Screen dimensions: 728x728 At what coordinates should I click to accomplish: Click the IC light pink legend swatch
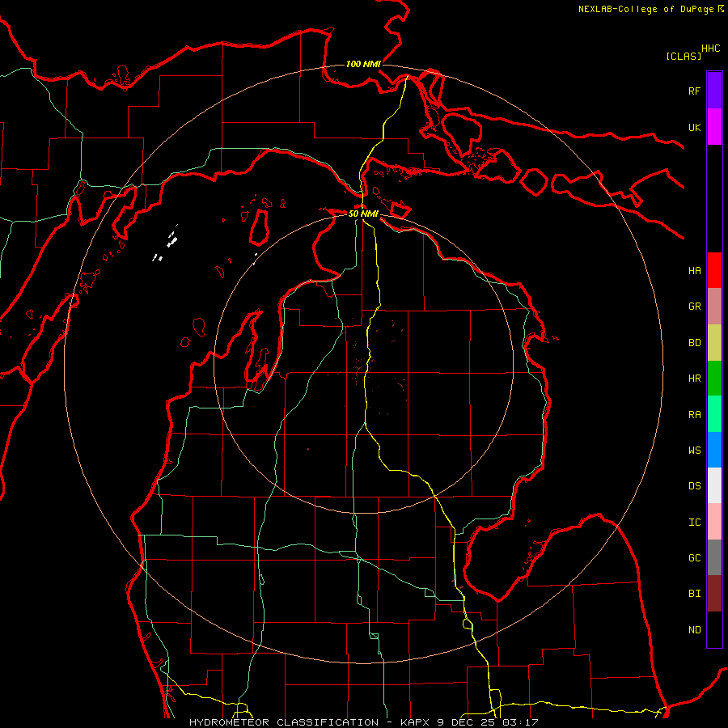point(714,522)
